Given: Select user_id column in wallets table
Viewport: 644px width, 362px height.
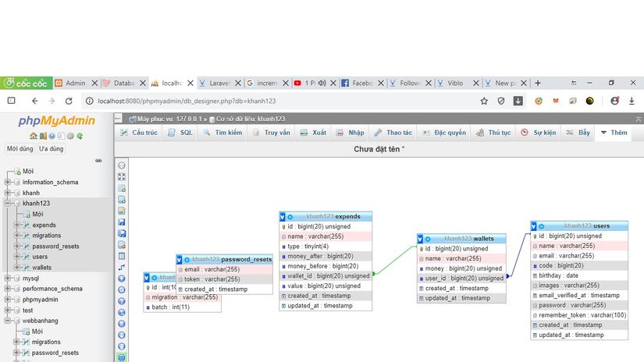Looking at the screenshot, I should [x=461, y=279].
